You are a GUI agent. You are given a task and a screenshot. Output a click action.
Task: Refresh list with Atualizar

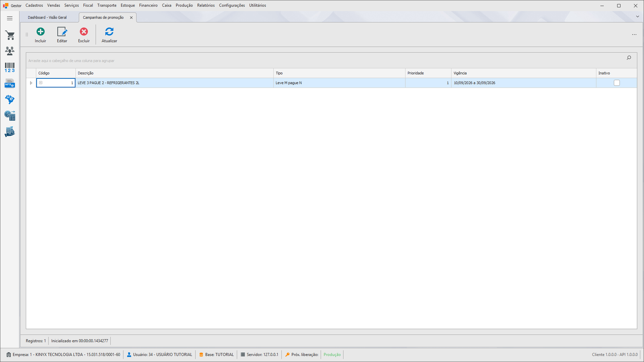(109, 35)
